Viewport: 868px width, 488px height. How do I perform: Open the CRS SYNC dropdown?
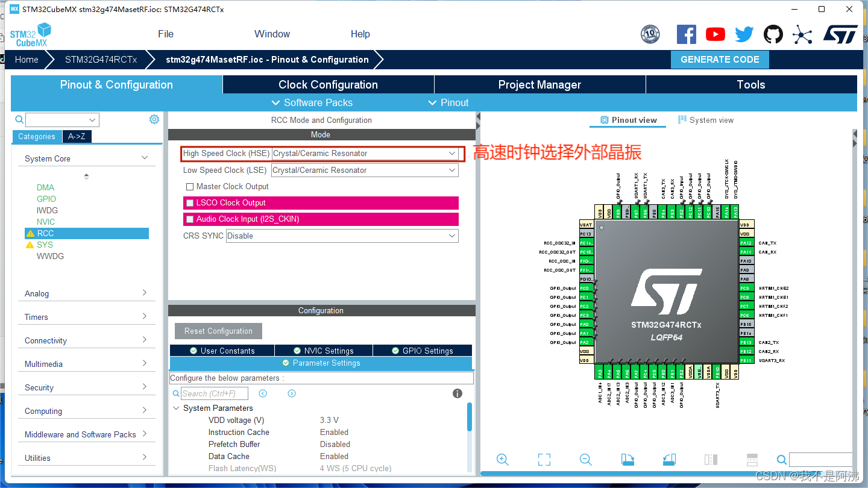click(451, 236)
